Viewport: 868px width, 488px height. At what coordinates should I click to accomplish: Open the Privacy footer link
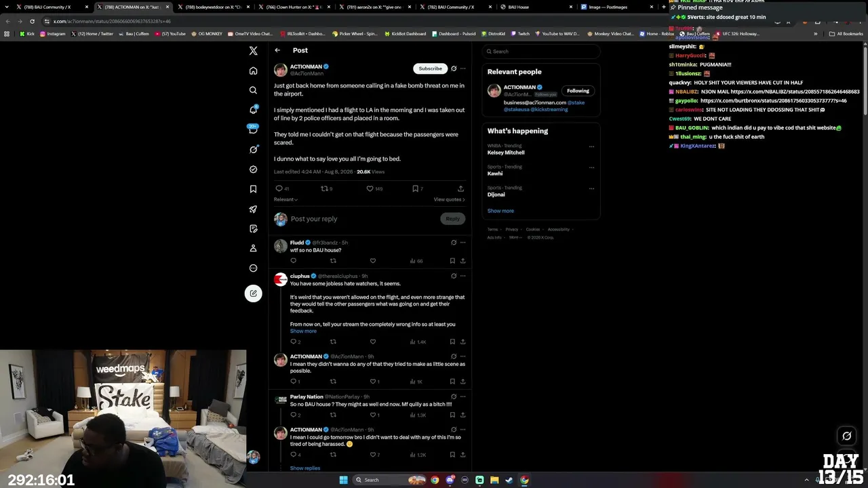coord(511,229)
